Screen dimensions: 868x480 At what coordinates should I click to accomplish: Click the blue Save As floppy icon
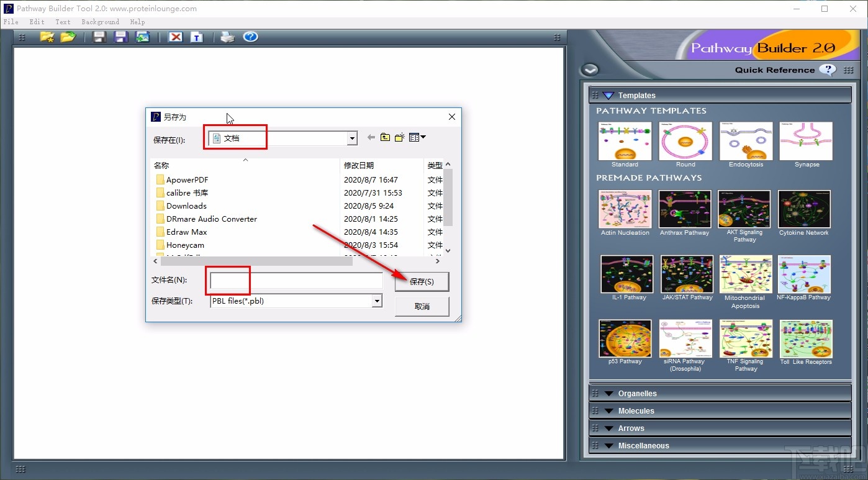[121, 37]
